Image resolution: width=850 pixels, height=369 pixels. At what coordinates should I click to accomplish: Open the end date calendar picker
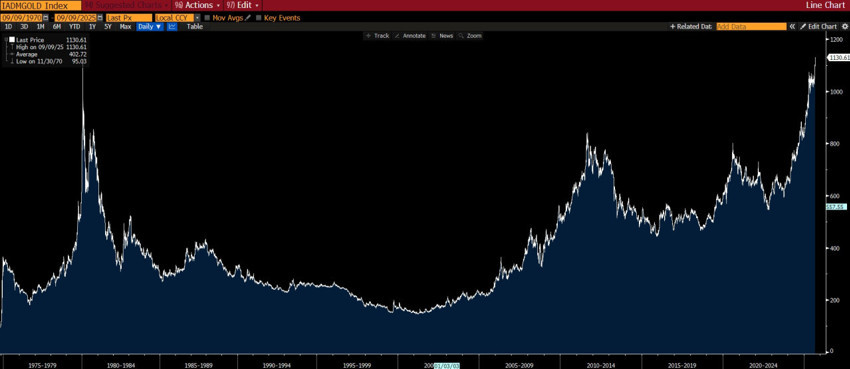pos(100,18)
